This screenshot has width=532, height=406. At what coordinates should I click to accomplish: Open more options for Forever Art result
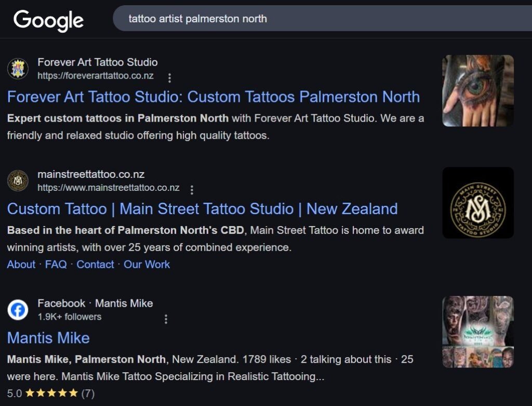(169, 77)
